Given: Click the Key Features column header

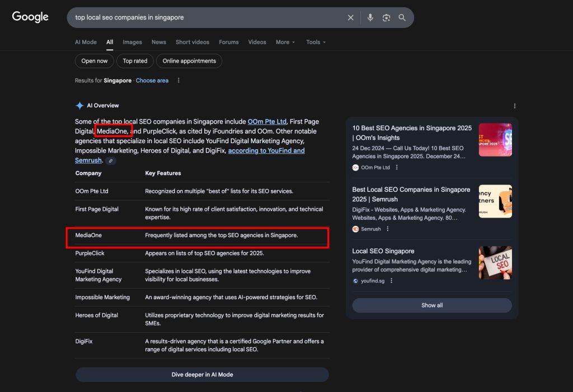Looking at the screenshot, I should tap(163, 173).
